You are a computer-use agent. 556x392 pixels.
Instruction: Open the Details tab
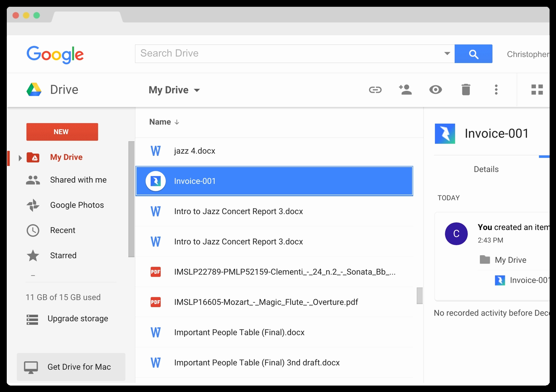click(x=486, y=169)
